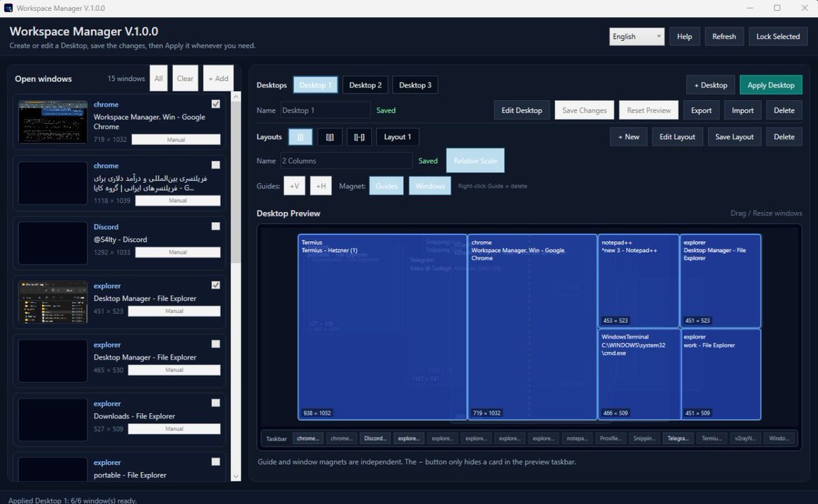This screenshot has width=818, height=504.
Task: Select the three-column layout icon
Action: (330, 137)
